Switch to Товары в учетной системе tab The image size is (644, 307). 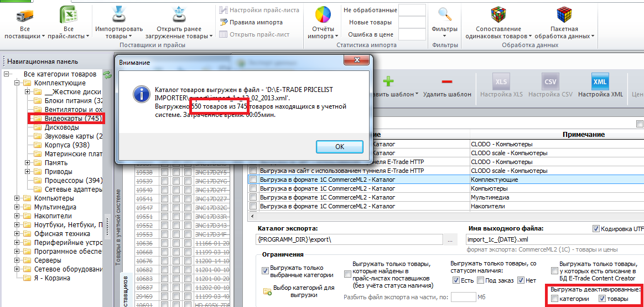point(119,227)
